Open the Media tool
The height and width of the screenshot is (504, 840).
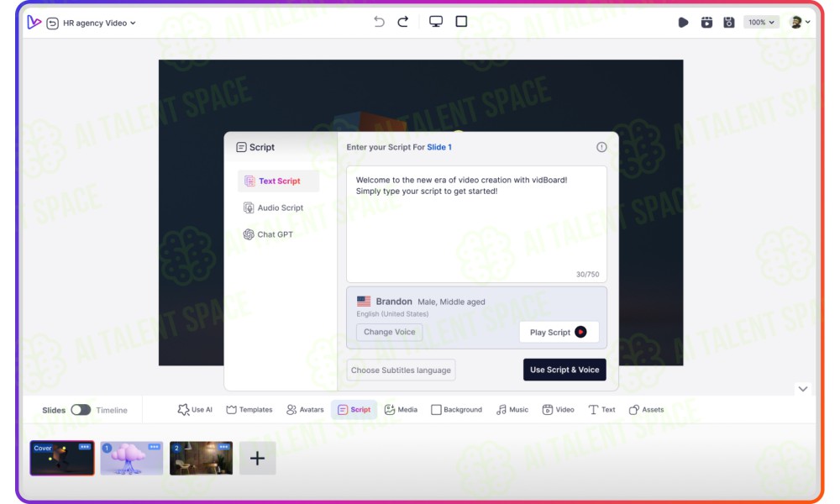[401, 410]
